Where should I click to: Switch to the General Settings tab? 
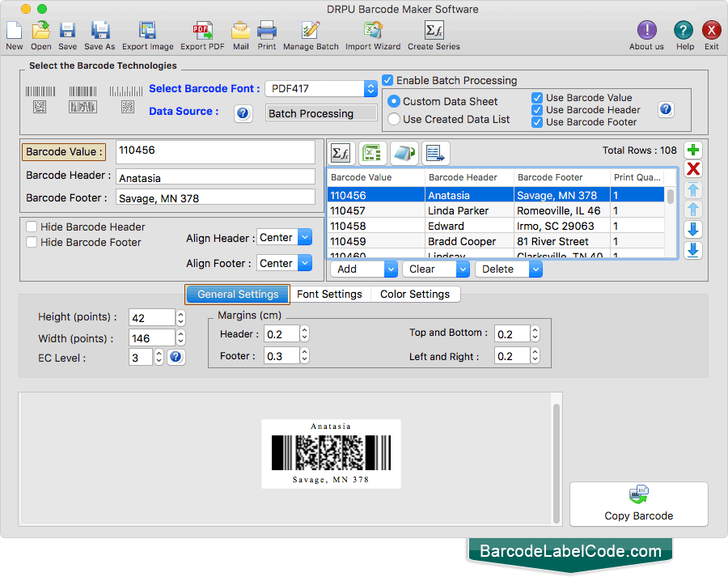238,294
